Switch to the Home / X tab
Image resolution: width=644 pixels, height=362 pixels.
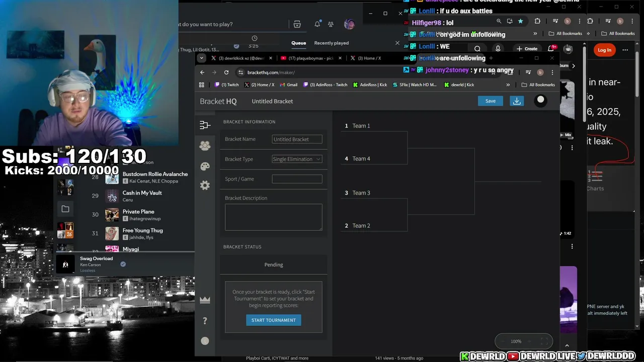[x=369, y=58]
